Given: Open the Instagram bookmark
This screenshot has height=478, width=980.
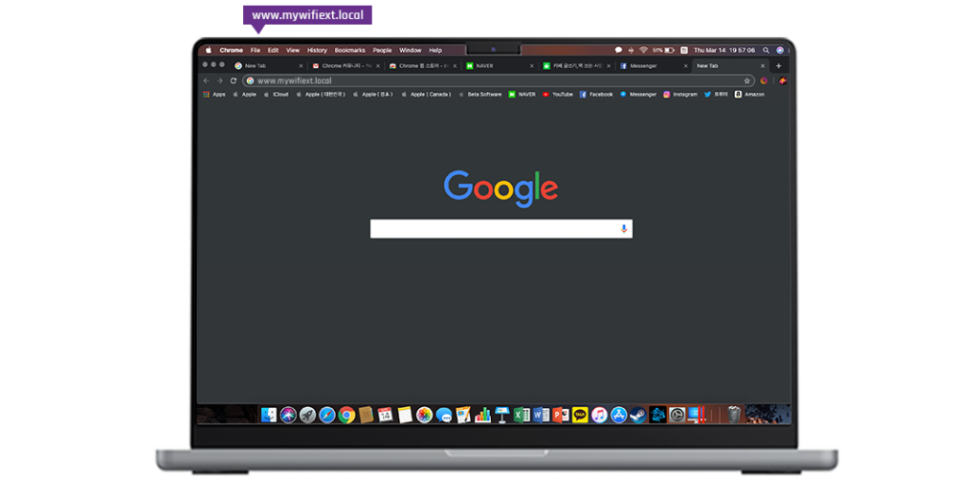Looking at the screenshot, I should (680, 95).
